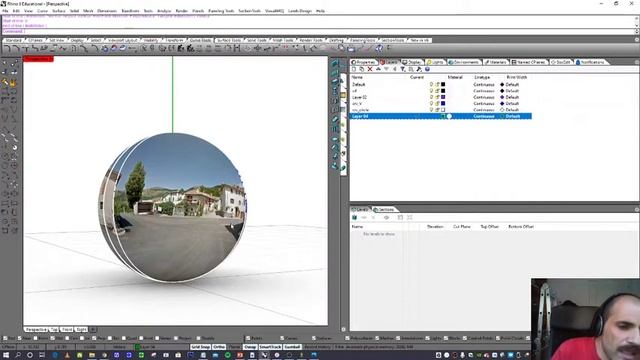Click the new sublayer icon
Image resolution: width=640 pixels, height=360 pixels.
362,69
